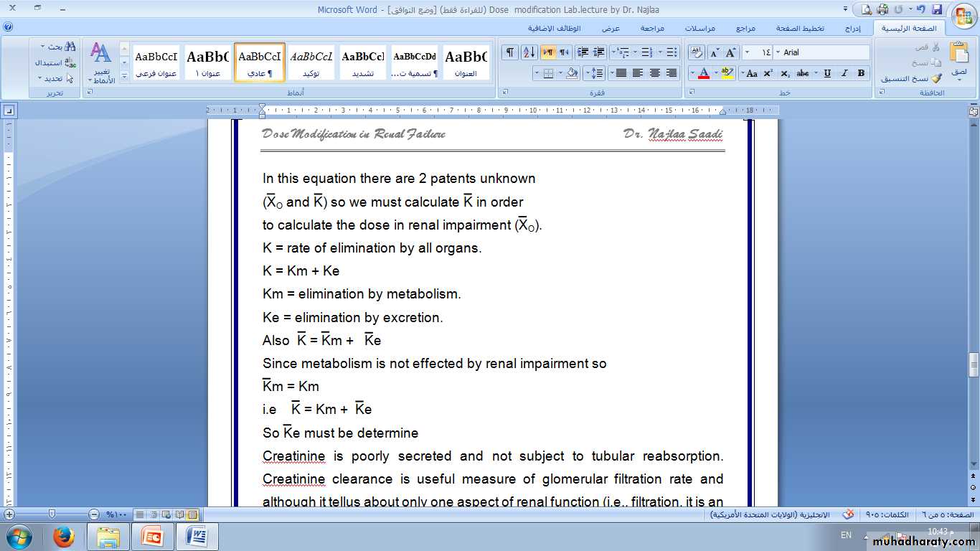The image size is (980, 551).
Task: Toggle Underline formatting
Action: tap(827, 73)
